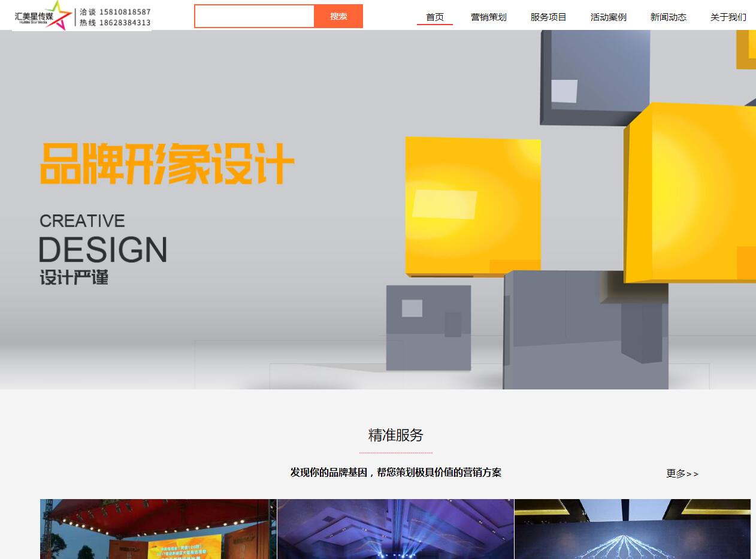Focus the search input field
This screenshot has width=756, height=559.
point(254,16)
